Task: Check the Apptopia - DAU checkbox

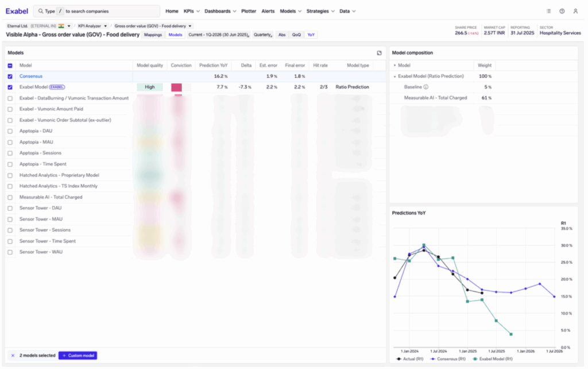Action: tap(10, 132)
